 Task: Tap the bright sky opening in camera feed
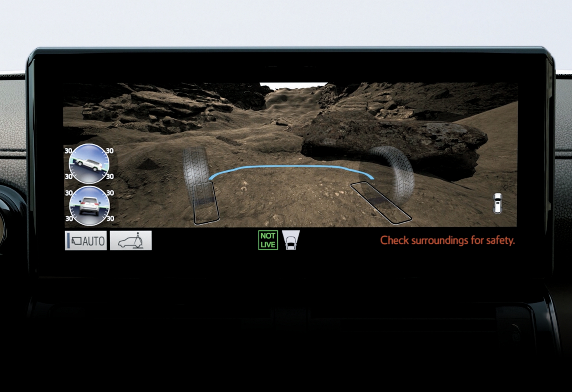(293, 85)
